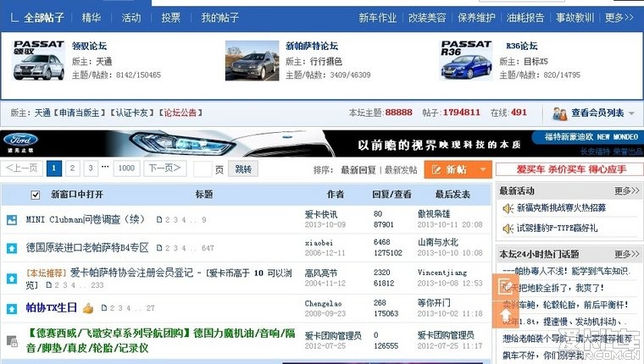Open 改装美容 category
Image resolution: width=644 pixels, height=364 pixels.
coord(427,18)
